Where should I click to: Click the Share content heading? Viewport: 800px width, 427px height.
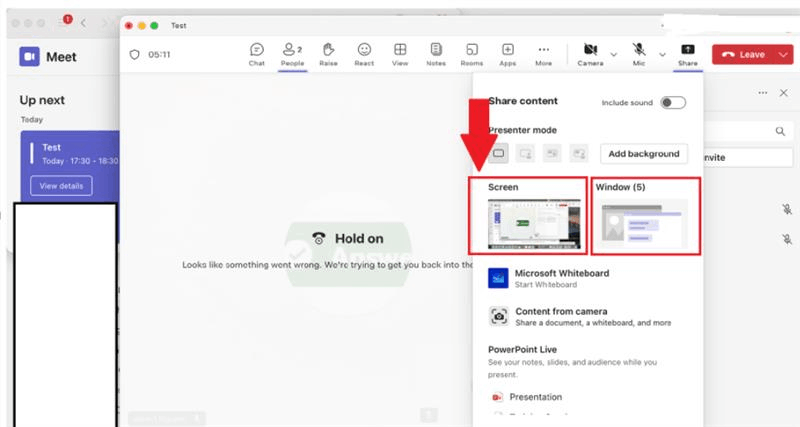click(x=523, y=101)
